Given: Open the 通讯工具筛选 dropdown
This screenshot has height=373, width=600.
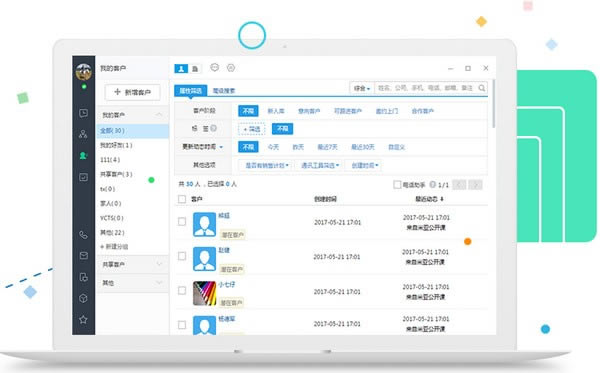Looking at the screenshot, I should 320,165.
